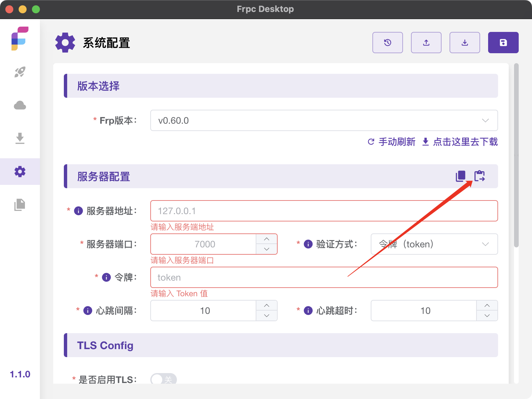Decrease 心跳超时 with down arrow
The height and width of the screenshot is (399, 532).
pos(487,316)
